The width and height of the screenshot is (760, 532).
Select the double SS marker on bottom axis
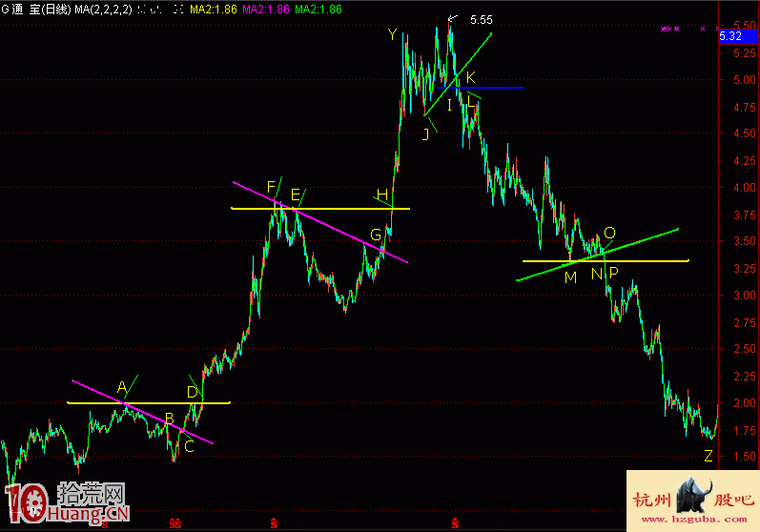(175, 523)
